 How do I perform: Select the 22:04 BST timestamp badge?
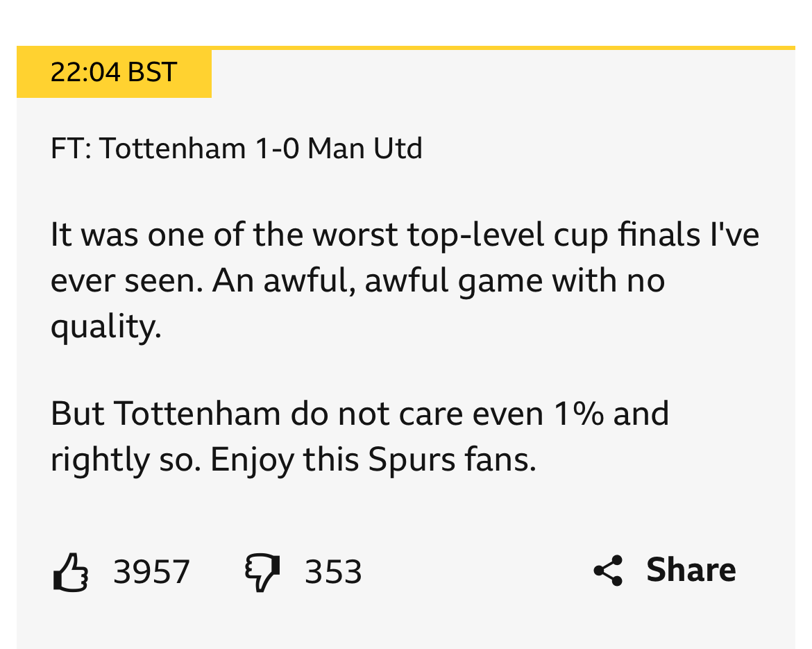click(x=114, y=72)
